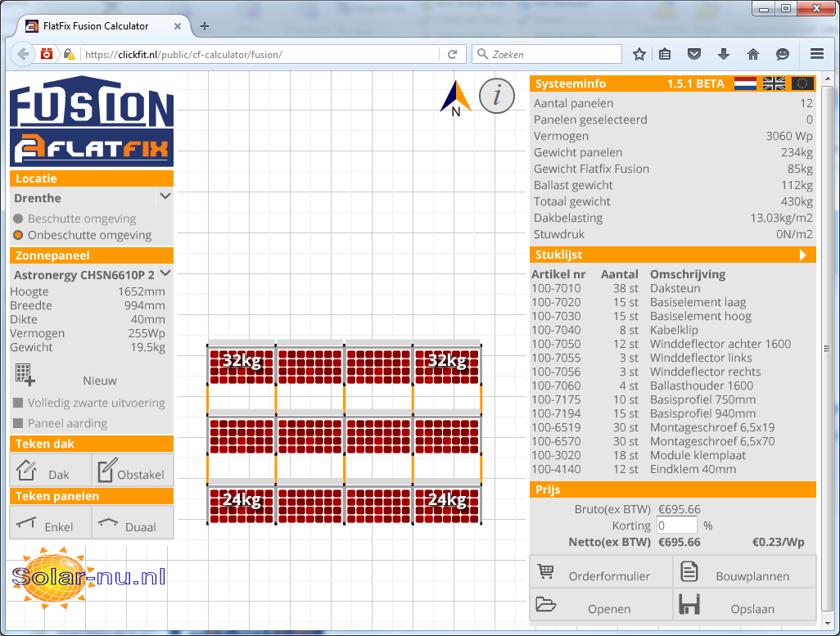The width and height of the screenshot is (840, 636).
Task: Open the downloads arrow icon
Action: tap(724, 54)
